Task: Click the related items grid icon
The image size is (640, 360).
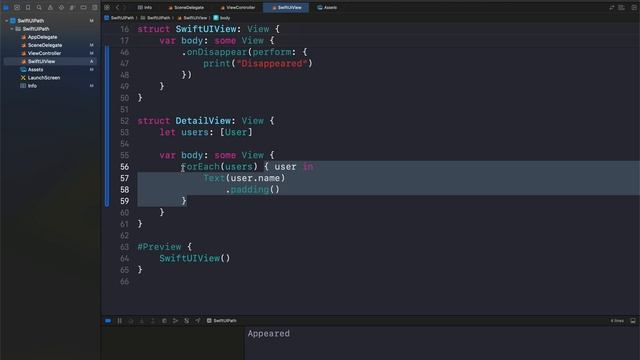Action: [x=107, y=7]
